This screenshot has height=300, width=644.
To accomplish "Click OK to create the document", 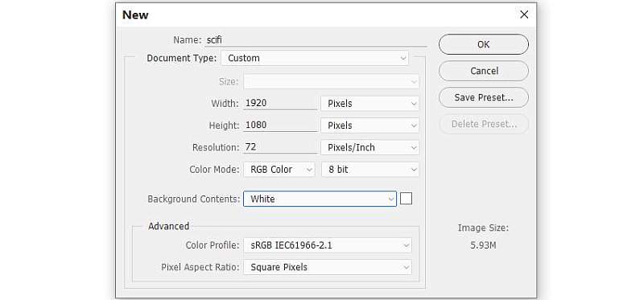I will pos(484,44).
